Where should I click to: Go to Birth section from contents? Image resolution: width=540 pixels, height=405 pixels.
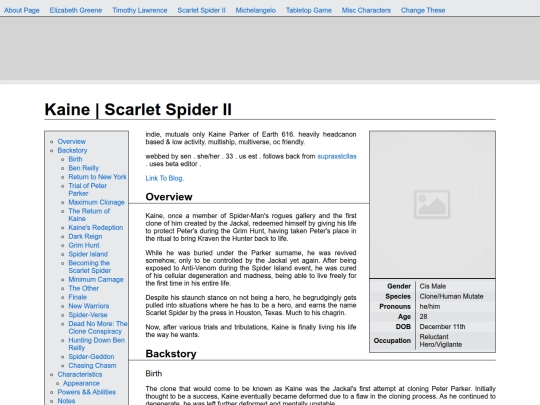[x=75, y=159]
